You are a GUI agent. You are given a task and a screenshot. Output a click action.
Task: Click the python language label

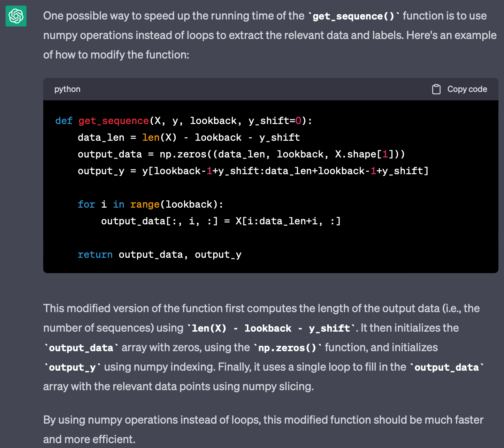pyautogui.click(x=67, y=89)
